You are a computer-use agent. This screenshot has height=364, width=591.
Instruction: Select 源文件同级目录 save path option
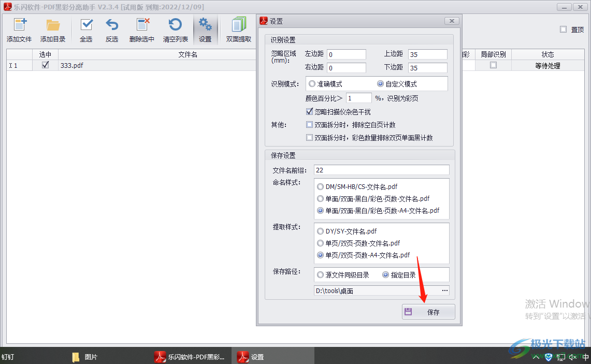coord(321,275)
